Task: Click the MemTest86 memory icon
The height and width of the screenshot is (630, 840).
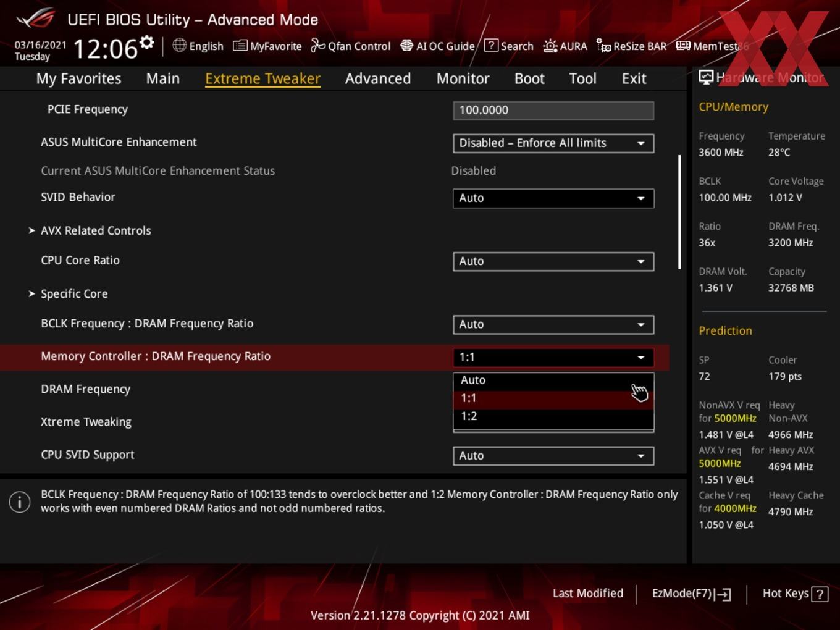Action: [x=683, y=46]
